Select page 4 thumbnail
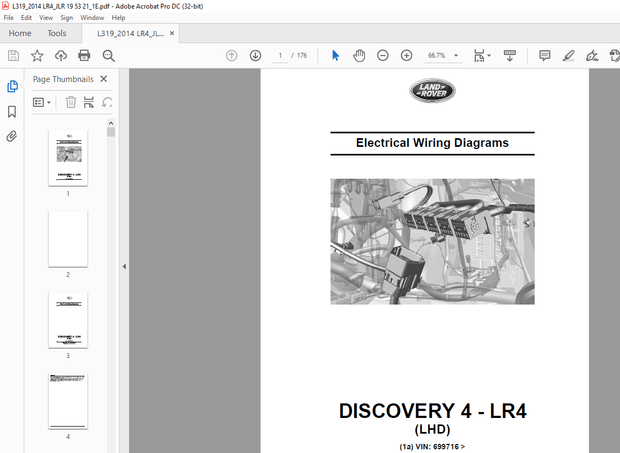The image size is (620, 453). 68,401
